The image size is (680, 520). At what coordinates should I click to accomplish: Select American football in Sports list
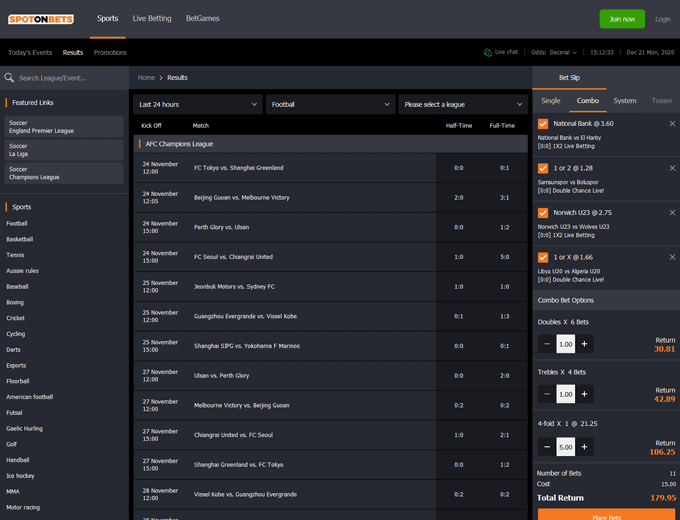click(x=29, y=397)
